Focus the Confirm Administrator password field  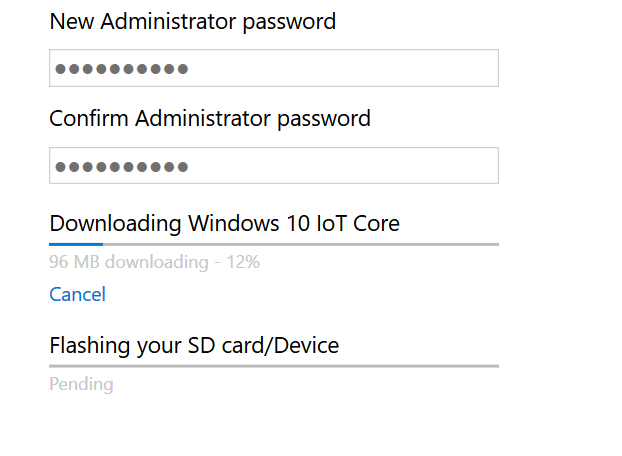(x=273, y=166)
